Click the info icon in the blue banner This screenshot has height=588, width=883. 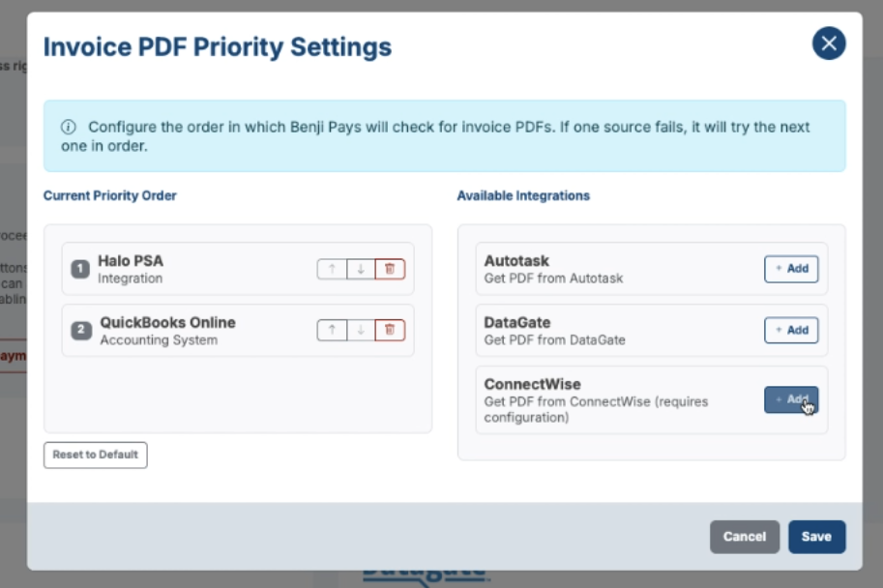click(68, 127)
